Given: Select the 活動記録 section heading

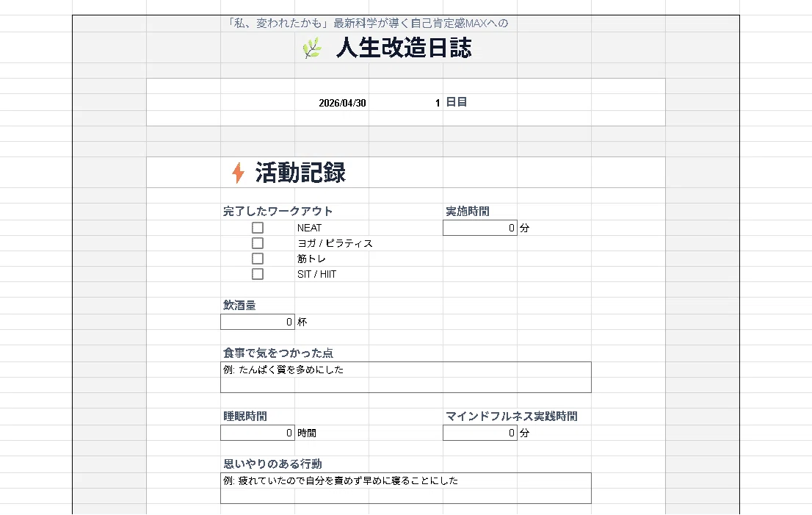Looking at the screenshot, I should point(300,173).
